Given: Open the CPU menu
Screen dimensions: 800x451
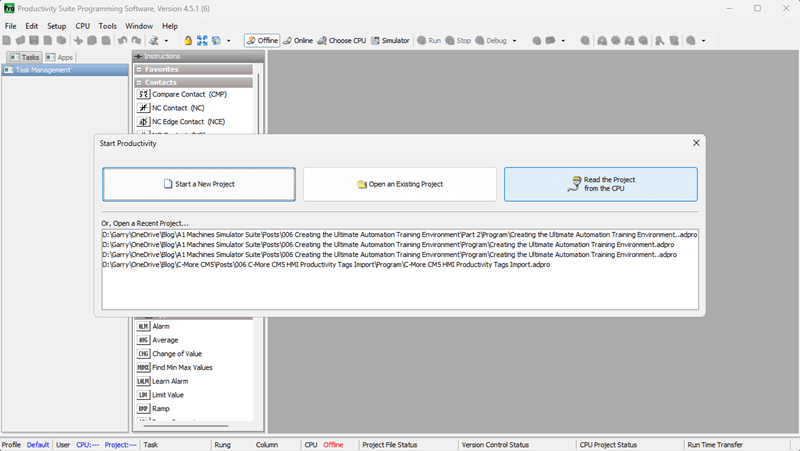Looking at the screenshot, I should click(83, 26).
